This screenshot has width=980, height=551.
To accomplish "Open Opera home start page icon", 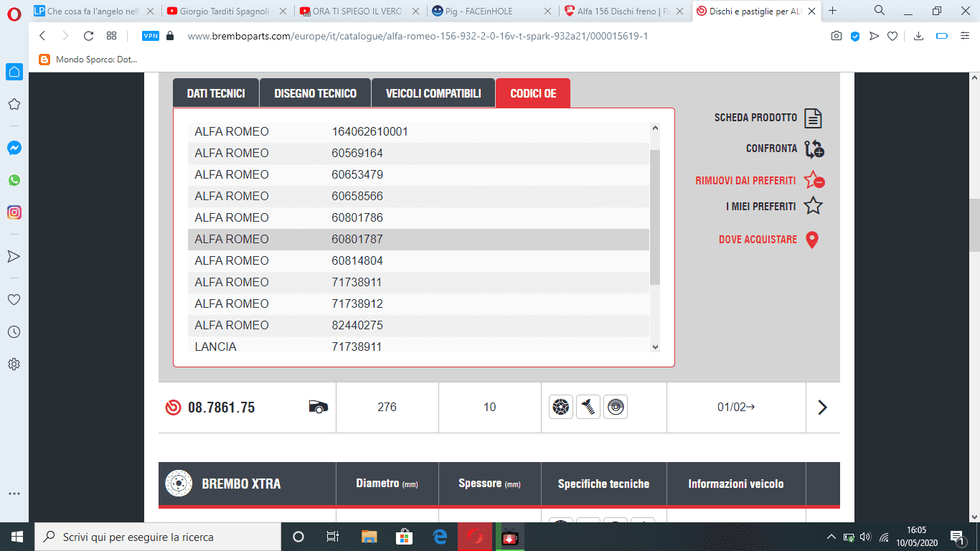I will coord(14,72).
